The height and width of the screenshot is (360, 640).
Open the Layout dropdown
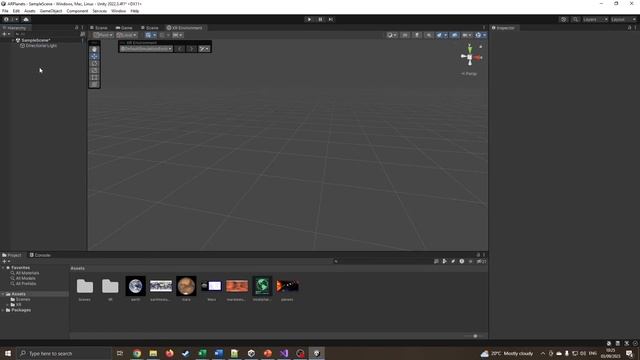point(623,20)
